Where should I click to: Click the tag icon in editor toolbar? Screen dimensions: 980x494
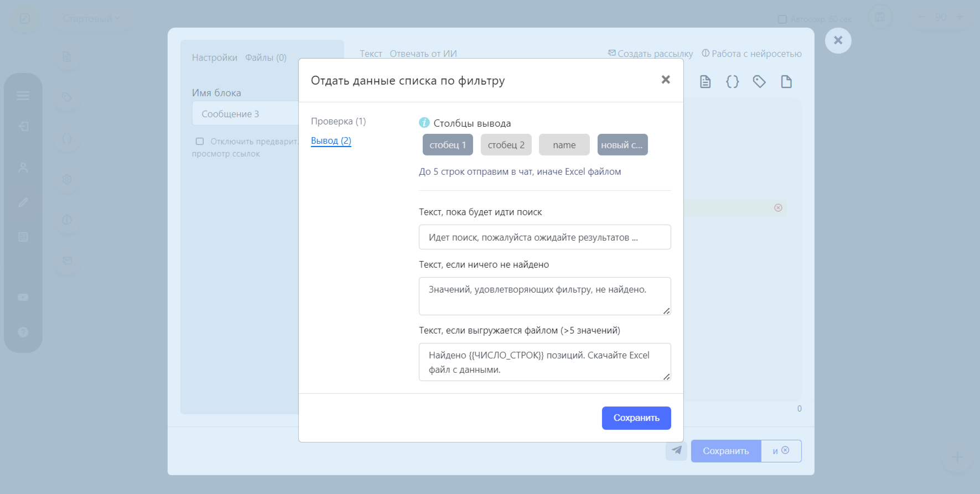(x=759, y=82)
